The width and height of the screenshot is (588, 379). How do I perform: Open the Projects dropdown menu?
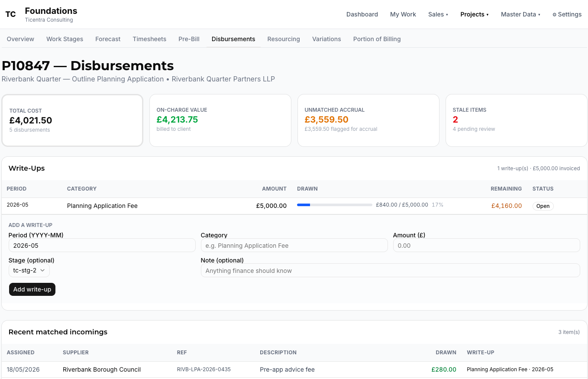(475, 14)
